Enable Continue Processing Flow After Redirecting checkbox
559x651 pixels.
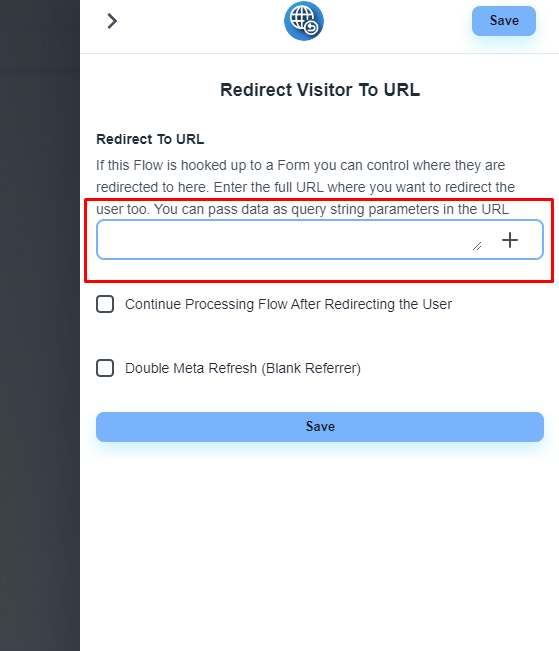(x=105, y=304)
